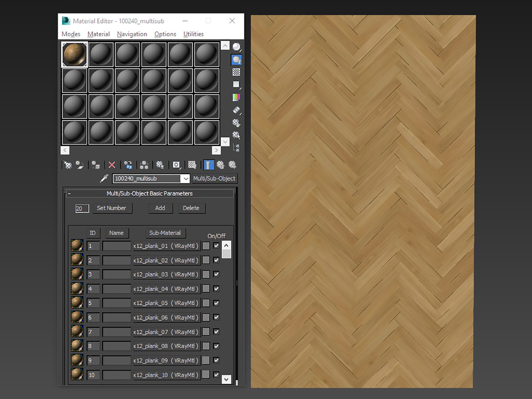532x399 pixels.
Task: Click the red X Reset Material icon
Action: (112, 165)
